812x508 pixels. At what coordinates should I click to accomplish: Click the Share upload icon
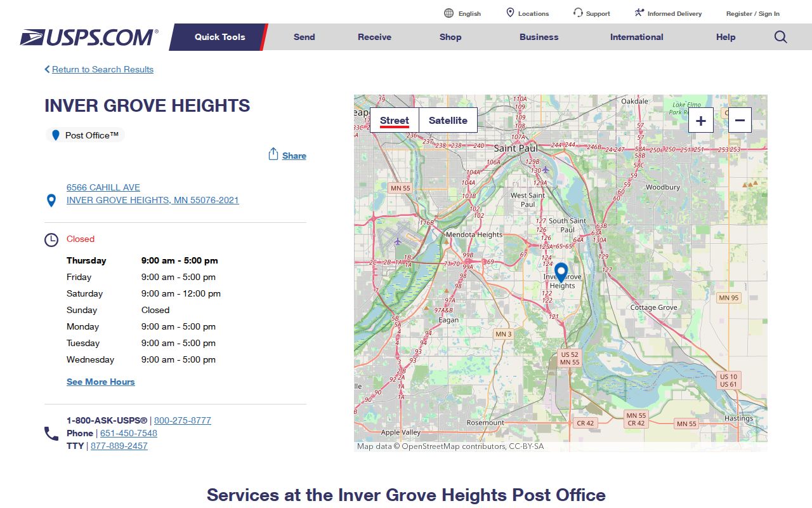pos(273,154)
